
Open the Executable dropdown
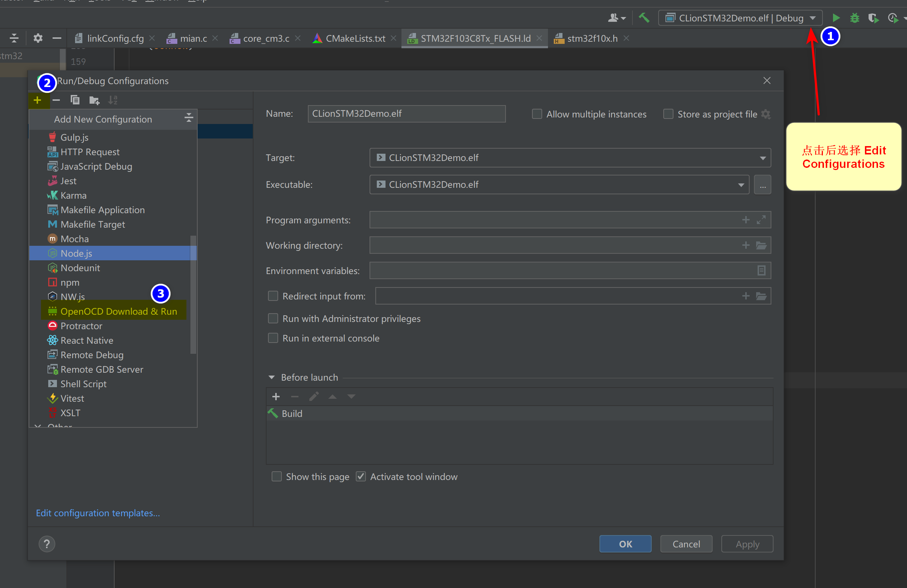coord(559,184)
